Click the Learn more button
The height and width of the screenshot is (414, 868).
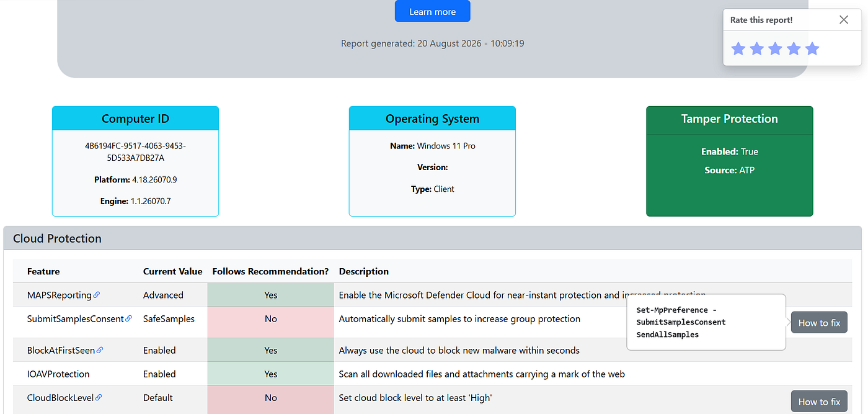pyautogui.click(x=433, y=12)
